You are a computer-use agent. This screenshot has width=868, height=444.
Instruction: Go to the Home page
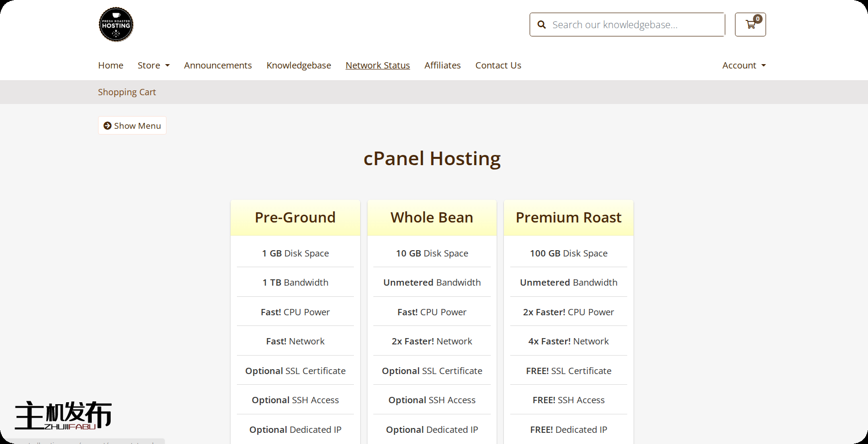click(x=111, y=66)
